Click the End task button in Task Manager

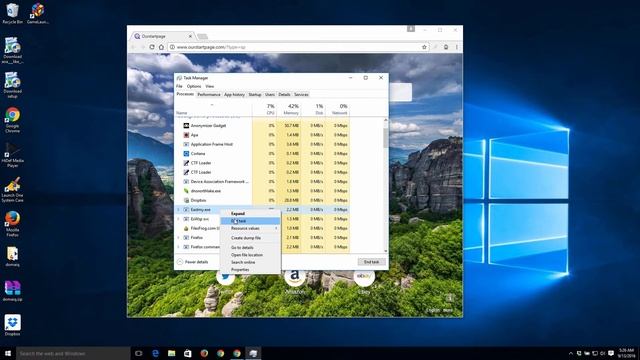click(371, 262)
